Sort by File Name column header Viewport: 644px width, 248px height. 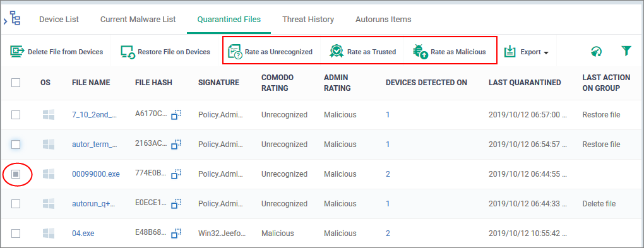click(91, 83)
